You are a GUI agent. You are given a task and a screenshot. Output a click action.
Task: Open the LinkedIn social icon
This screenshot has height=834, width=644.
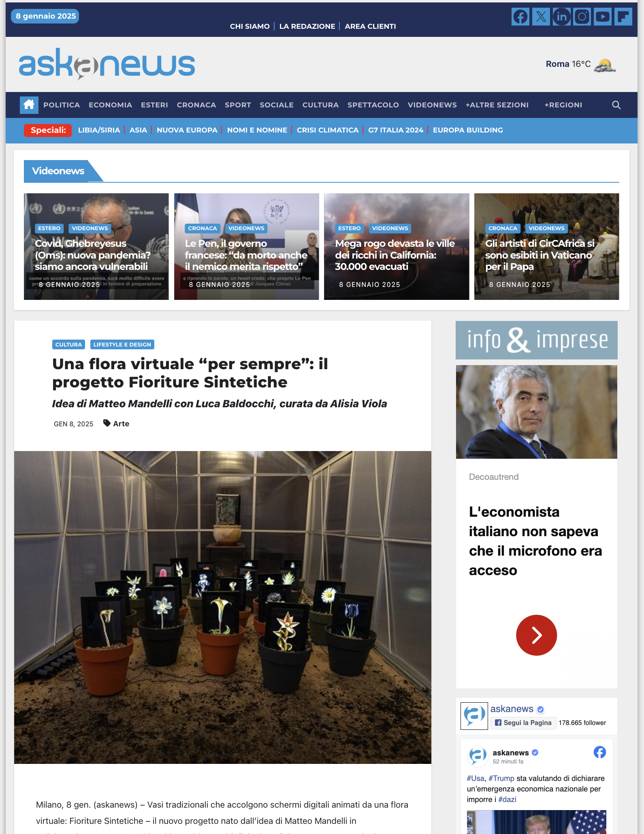562,17
